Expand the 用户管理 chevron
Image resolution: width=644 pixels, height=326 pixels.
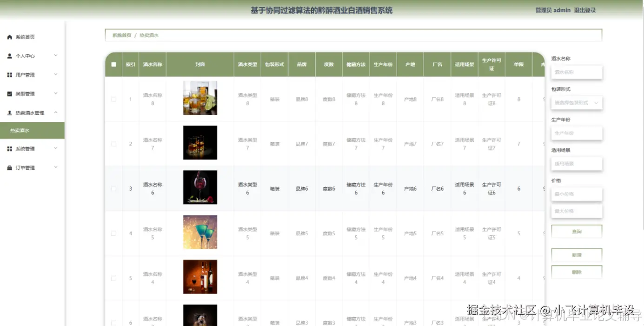point(56,74)
